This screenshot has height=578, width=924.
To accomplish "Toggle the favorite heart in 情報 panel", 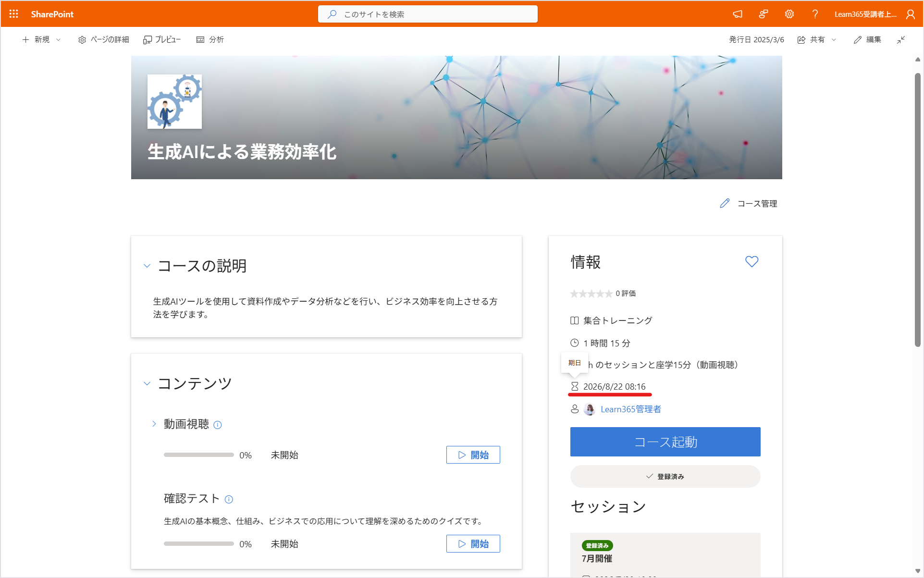I will click(x=752, y=261).
